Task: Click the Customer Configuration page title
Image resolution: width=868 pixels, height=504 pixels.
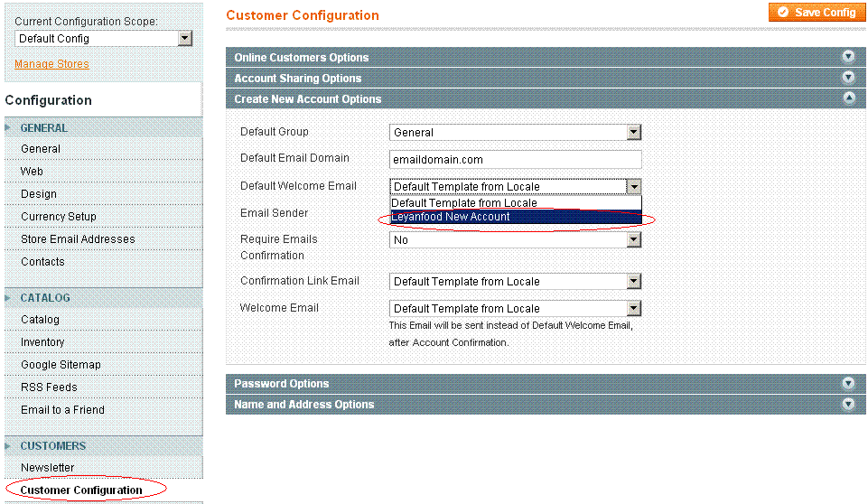Action: [303, 15]
